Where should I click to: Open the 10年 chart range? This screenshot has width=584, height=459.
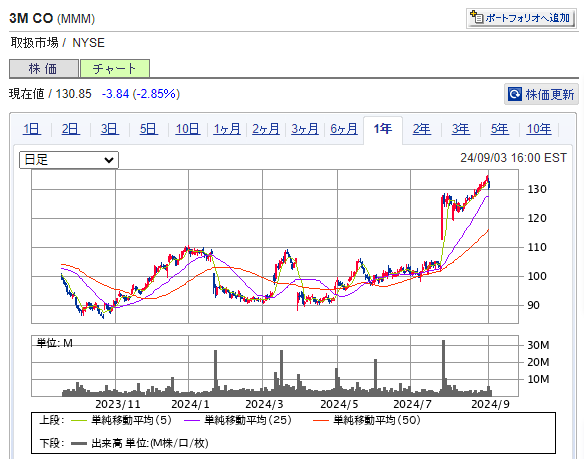click(539, 129)
